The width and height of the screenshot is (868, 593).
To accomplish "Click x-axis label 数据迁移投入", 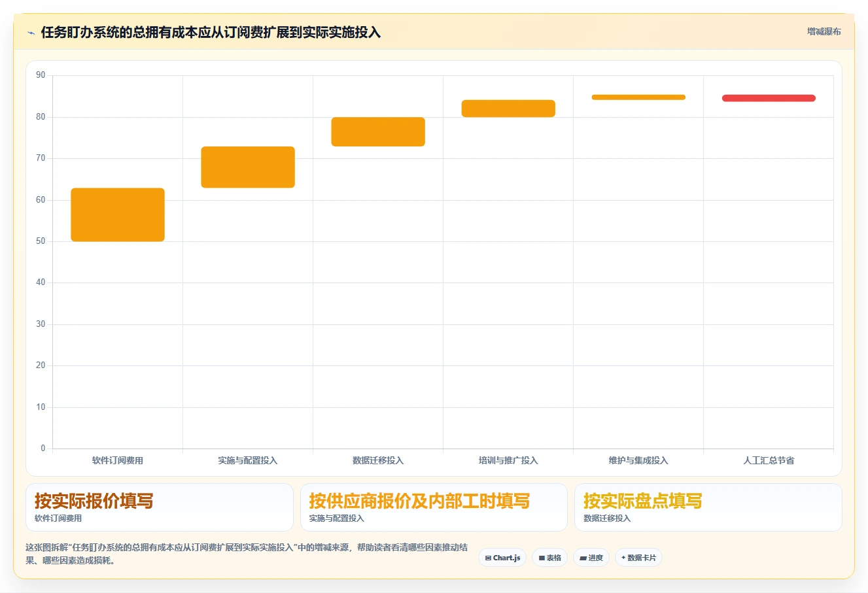I will 378,460.
